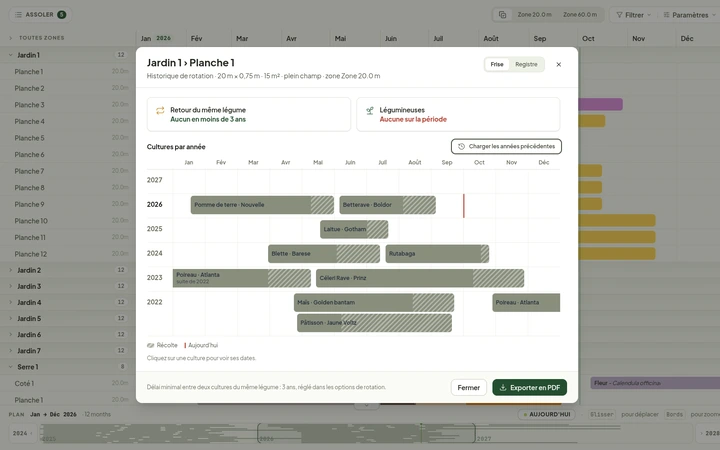The height and width of the screenshot is (450, 720).
Task: Click the Aujourd'hui button in bottom bar
Action: click(547, 414)
